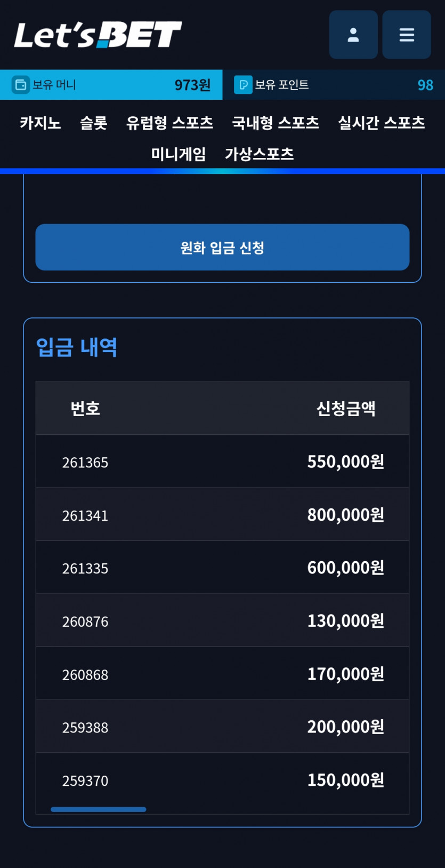This screenshot has height=868, width=445.
Task: Open the hamburger menu icon
Action: point(407,35)
